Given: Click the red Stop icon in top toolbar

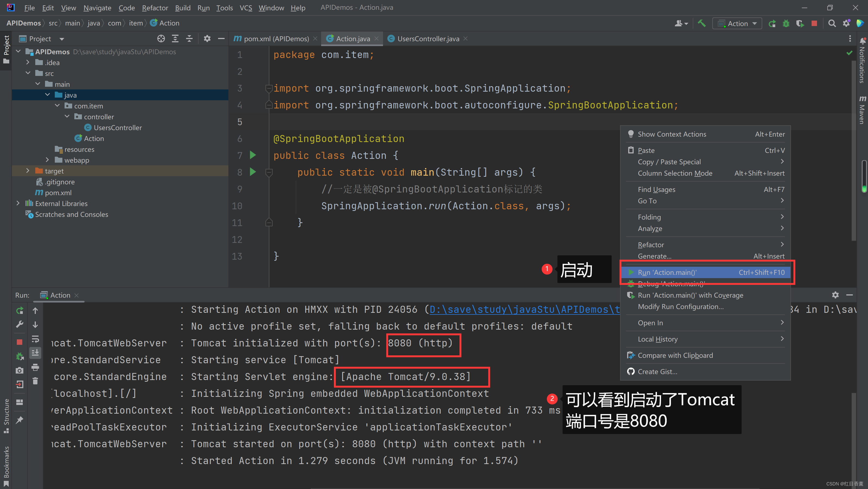Looking at the screenshot, I should pyautogui.click(x=814, y=23).
